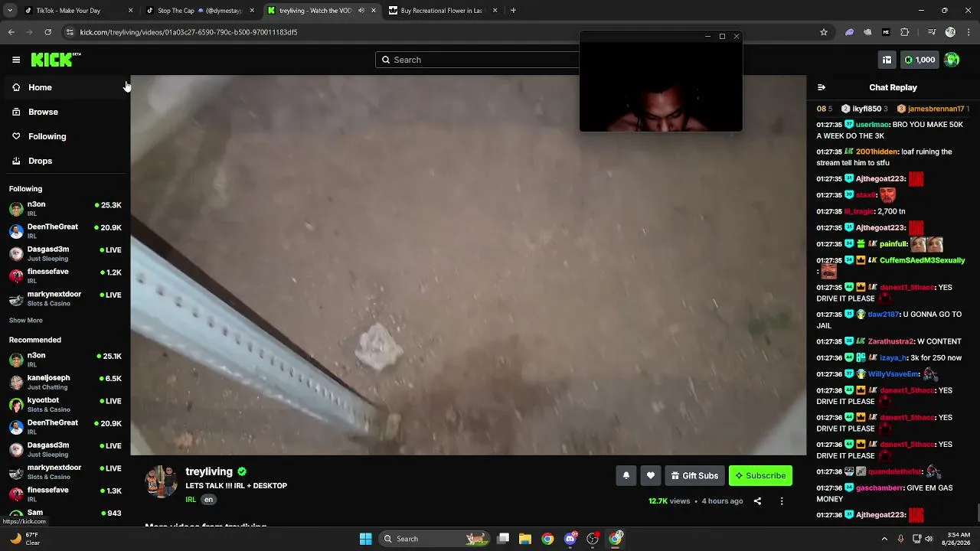Screen dimensions: 980x551
Task: Click the black-and-white square extension icon
Action: 886,32
